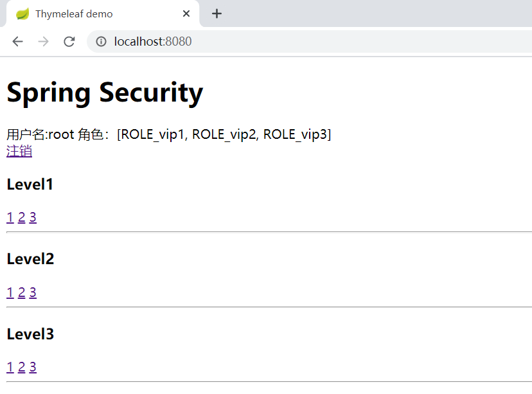Open link 2 under Level2
This screenshot has width=532, height=394.
click(21, 292)
